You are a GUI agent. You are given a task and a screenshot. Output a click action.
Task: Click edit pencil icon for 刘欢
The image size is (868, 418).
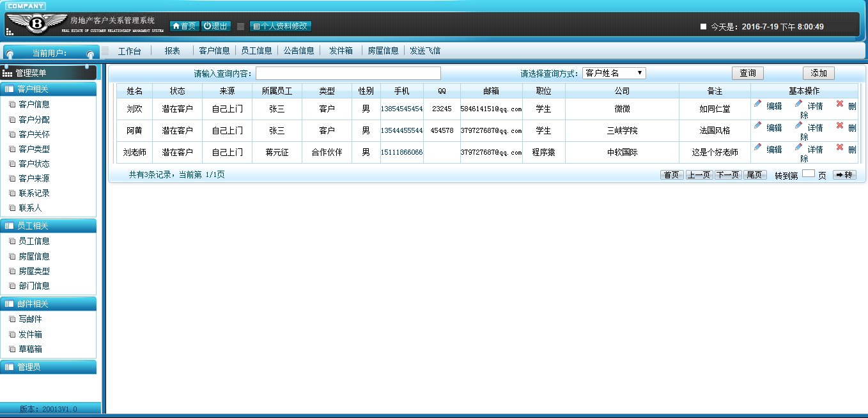click(758, 104)
